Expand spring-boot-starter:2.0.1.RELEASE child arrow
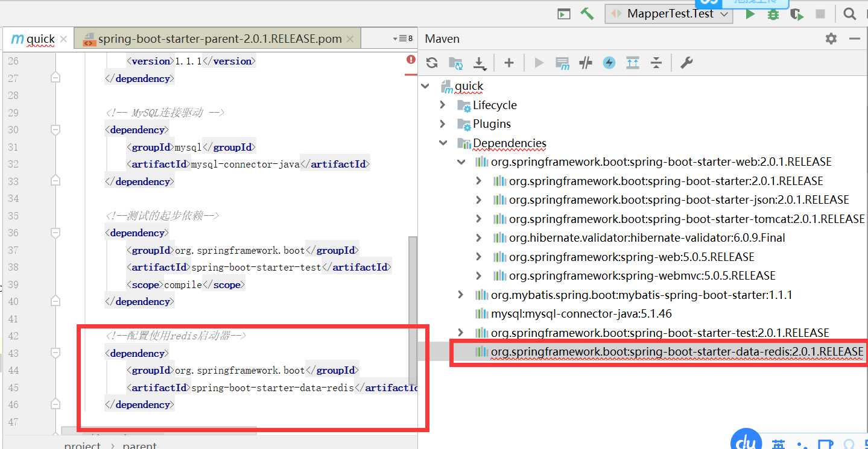 (479, 181)
